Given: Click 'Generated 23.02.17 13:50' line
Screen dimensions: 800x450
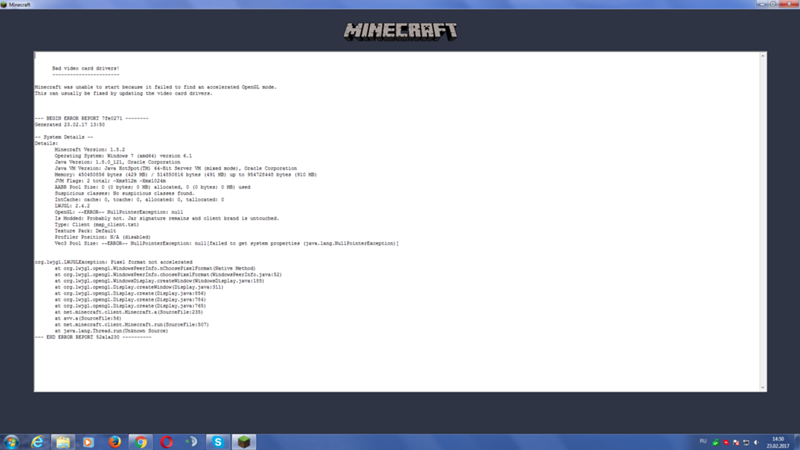Looking at the screenshot, I should (70, 124).
